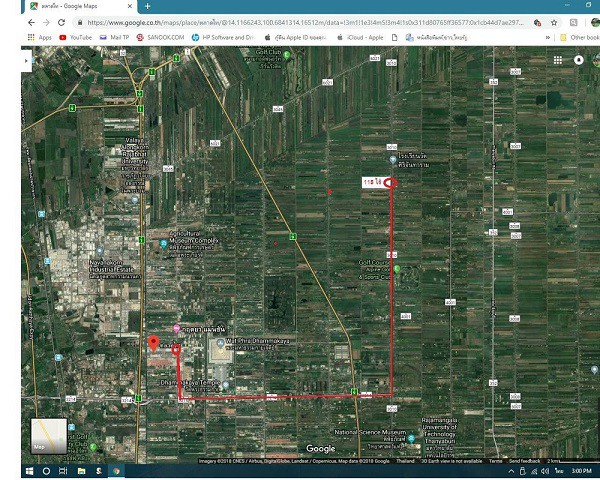Open the YouTube bookmark
Viewport: 600px width, 480px height.
(75, 38)
